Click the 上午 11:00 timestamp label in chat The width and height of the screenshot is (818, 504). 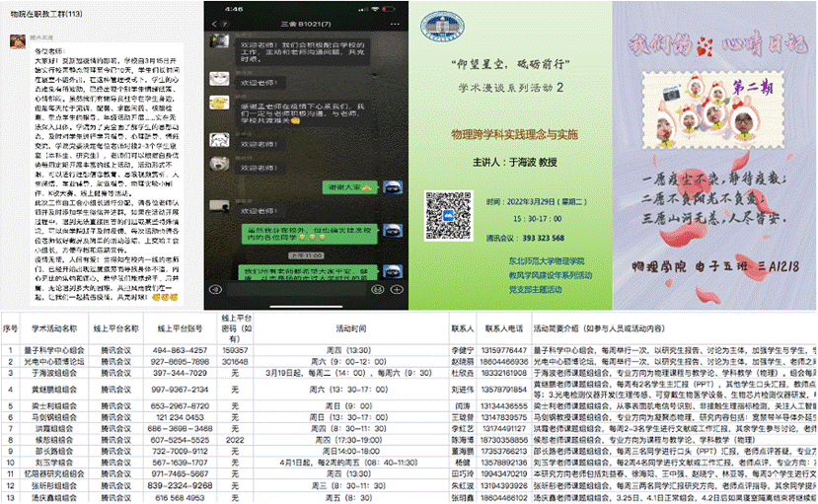(306, 255)
